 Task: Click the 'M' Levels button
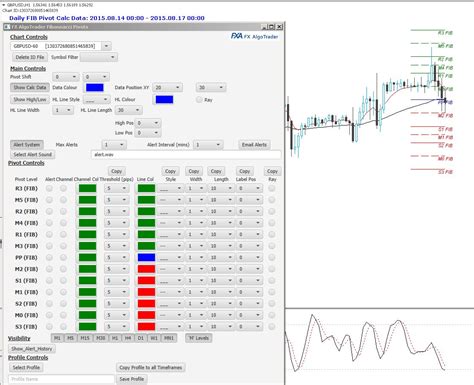pos(199,338)
